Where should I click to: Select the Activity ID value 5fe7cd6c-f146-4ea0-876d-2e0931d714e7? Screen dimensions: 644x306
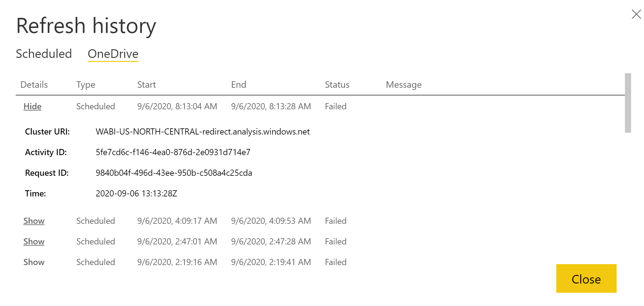tap(173, 152)
